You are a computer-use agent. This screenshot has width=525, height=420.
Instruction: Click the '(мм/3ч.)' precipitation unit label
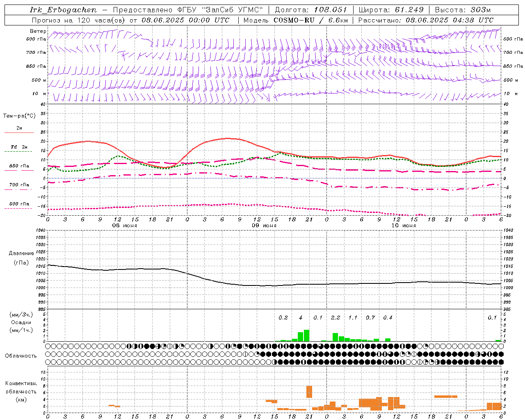coord(21,315)
